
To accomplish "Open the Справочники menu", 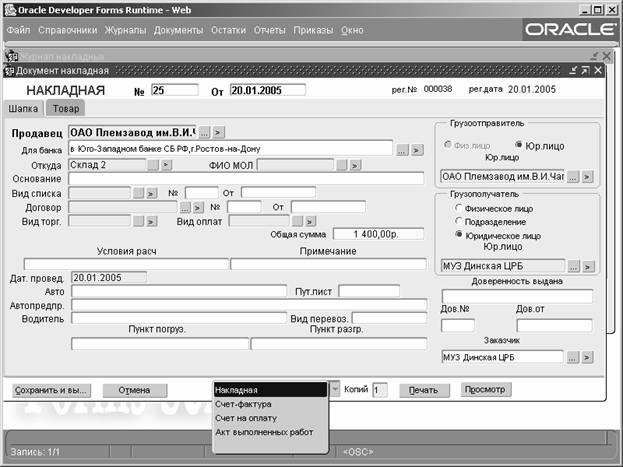I will (x=68, y=30).
